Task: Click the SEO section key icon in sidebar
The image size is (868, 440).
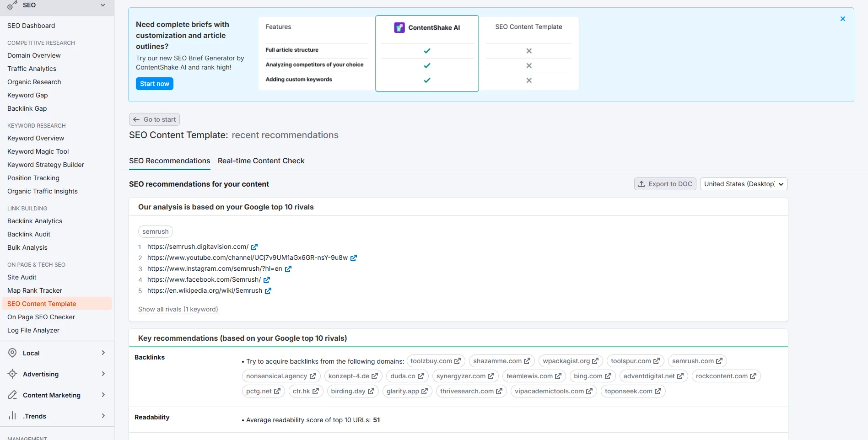Action: coord(12,5)
